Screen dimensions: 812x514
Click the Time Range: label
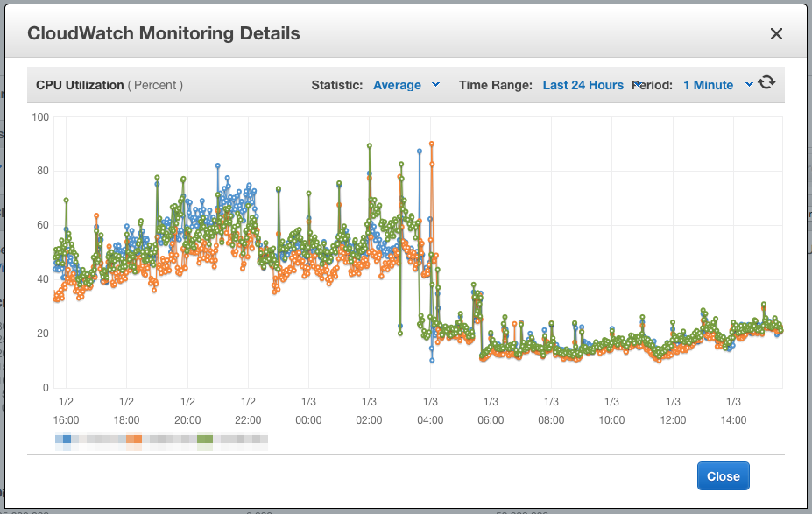(x=496, y=85)
